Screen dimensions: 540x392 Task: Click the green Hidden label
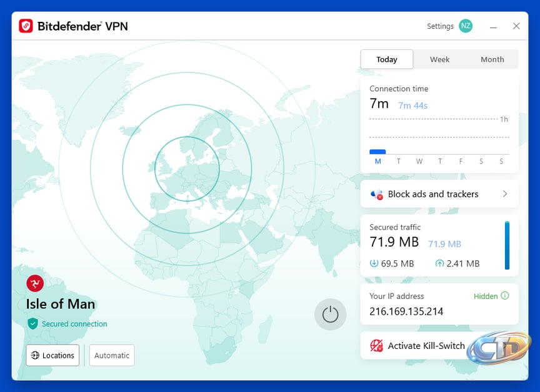click(486, 296)
